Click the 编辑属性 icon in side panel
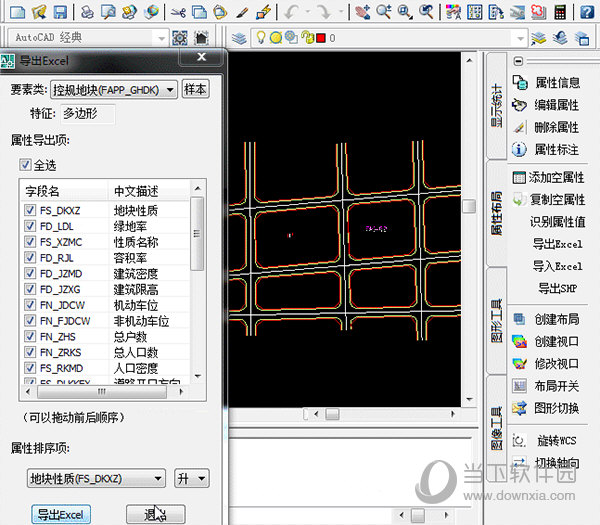This screenshot has height=525, width=600. pyautogui.click(x=519, y=104)
